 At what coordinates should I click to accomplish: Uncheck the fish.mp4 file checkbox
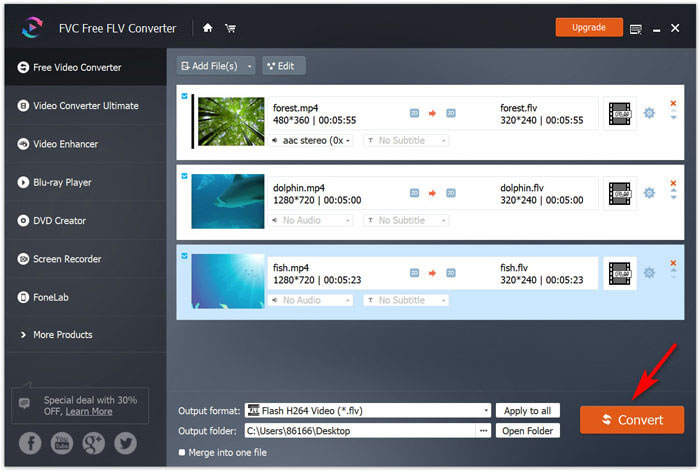[x=184, y=256]
